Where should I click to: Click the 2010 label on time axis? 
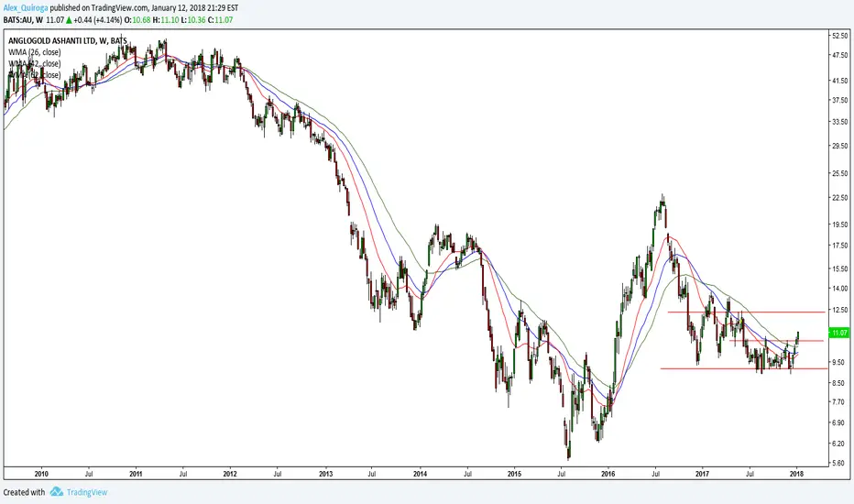[41, 474]
